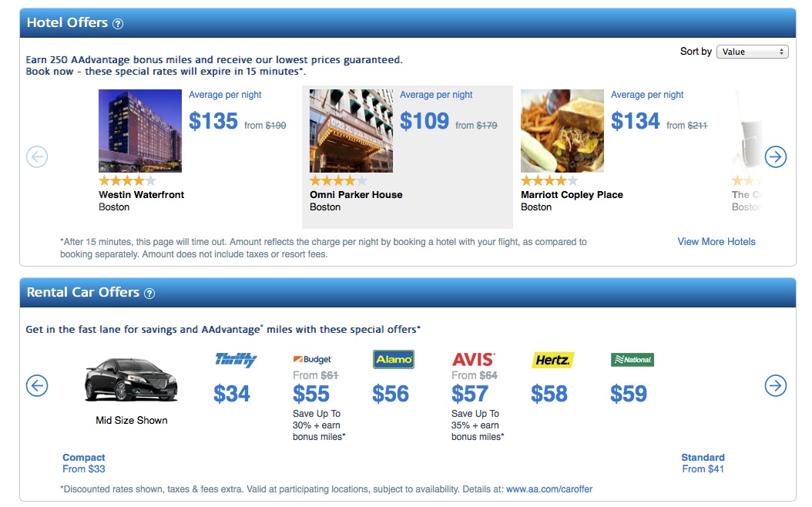Choose the Budget rental logo
Screen dimensions: 812x507
pyautogui.click(x=313, y=360)
